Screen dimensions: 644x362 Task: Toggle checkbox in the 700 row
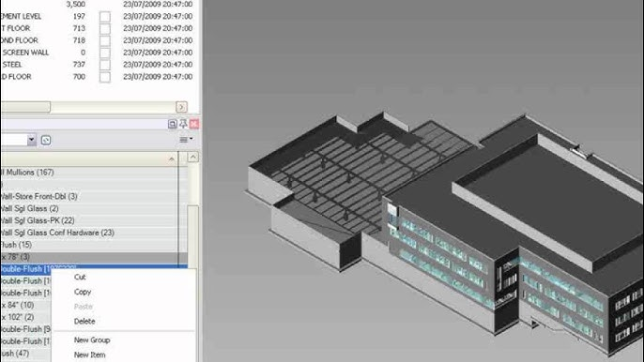[105, 77]
